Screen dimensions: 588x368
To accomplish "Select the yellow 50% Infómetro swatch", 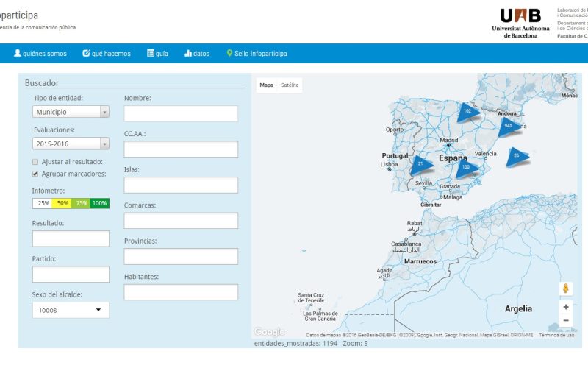I will pos(62,203).
